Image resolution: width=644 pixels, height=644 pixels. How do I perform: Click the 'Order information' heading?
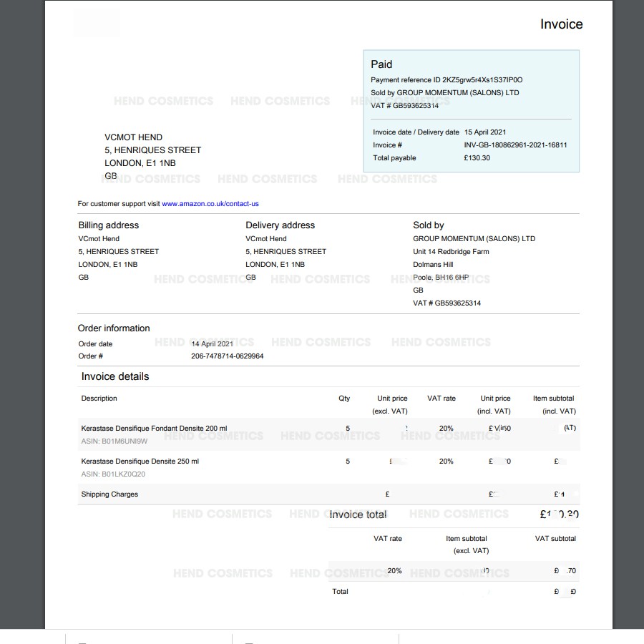point(114,328)
